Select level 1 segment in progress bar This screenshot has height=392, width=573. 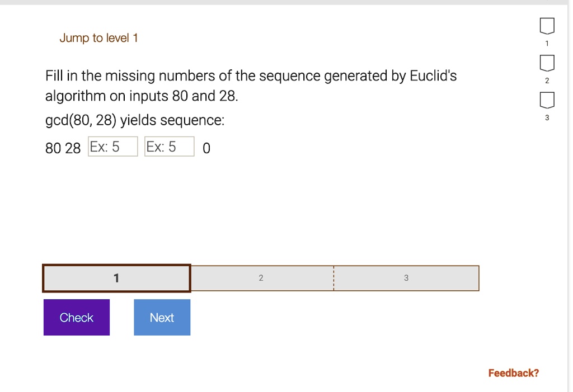(116, 278)
